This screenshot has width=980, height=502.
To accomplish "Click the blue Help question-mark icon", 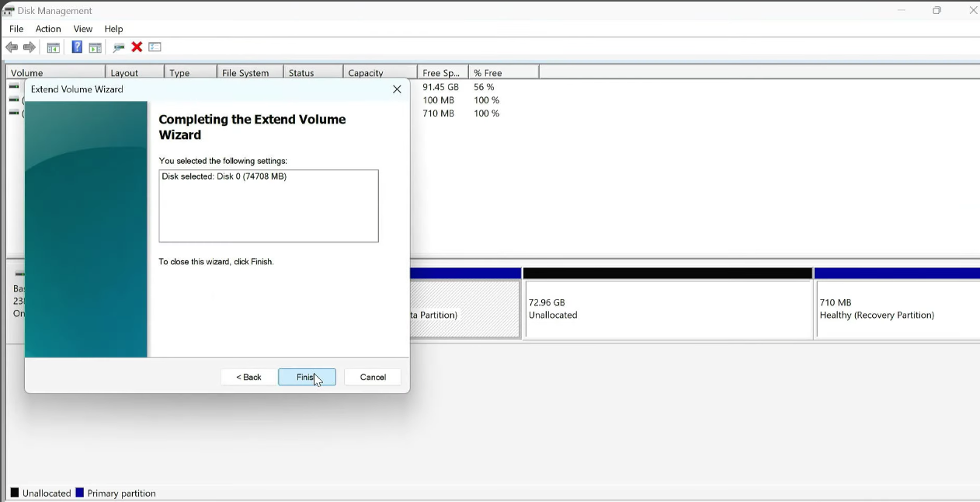I will pos(77,47).
